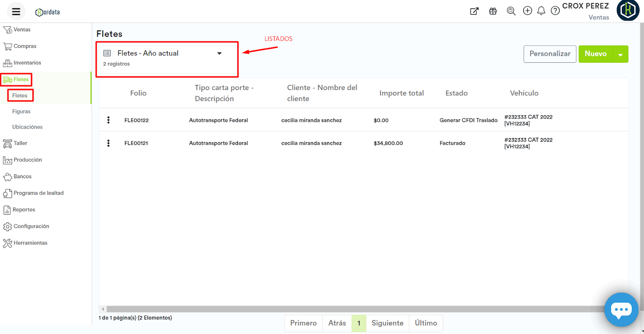Open the three-dot menu for FLE00121
644x334 pixels.
(x=108, y=143)
